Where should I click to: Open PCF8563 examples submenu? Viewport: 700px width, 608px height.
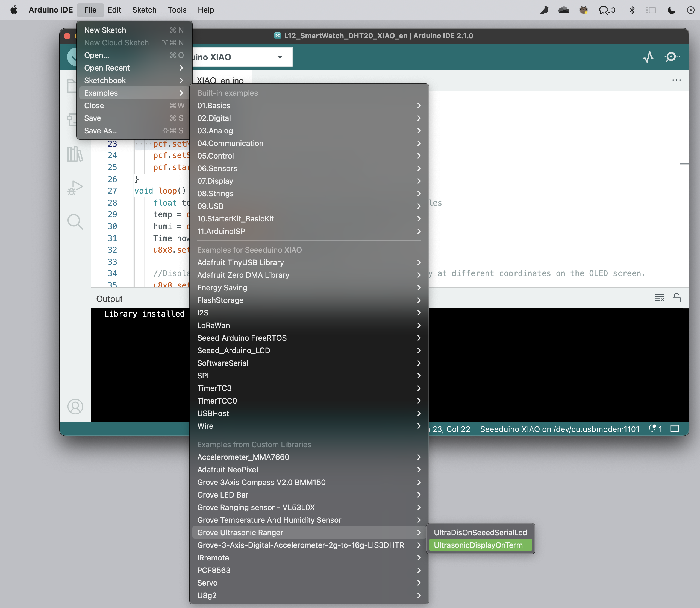[x=309, y=570]
